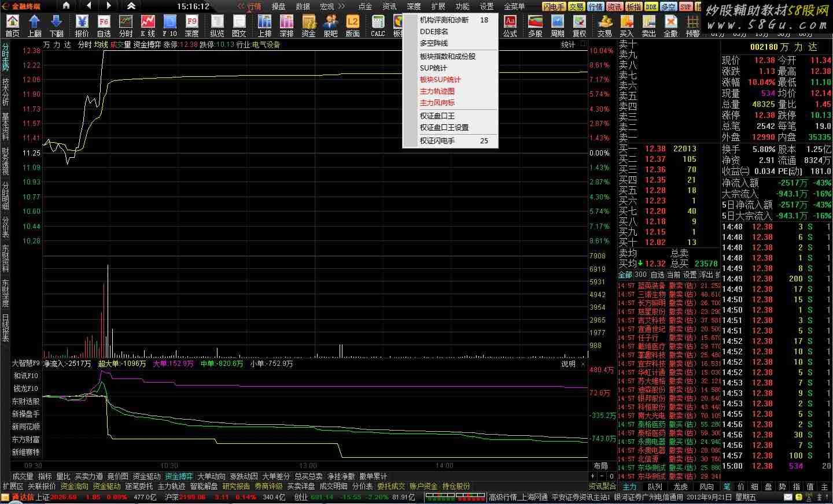Image resolution: width=833 pixels, height=504 pixels.
Task: Open the 首页 home toolbar icon
Action: [x=12, y=26]
